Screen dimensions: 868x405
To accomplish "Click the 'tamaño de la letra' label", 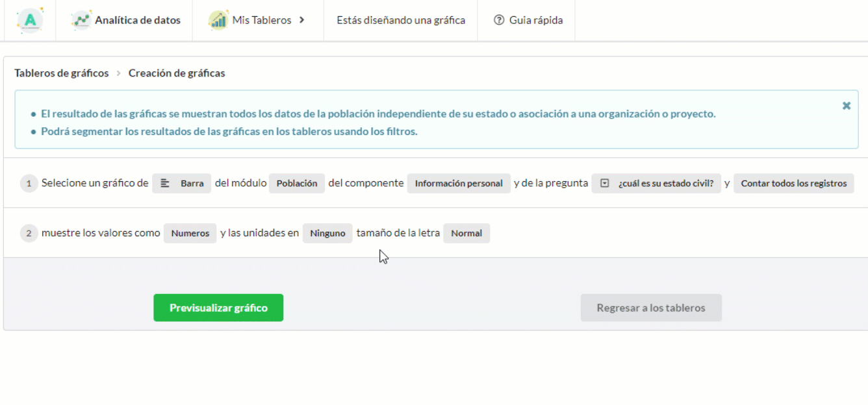I will coord(398,232).
